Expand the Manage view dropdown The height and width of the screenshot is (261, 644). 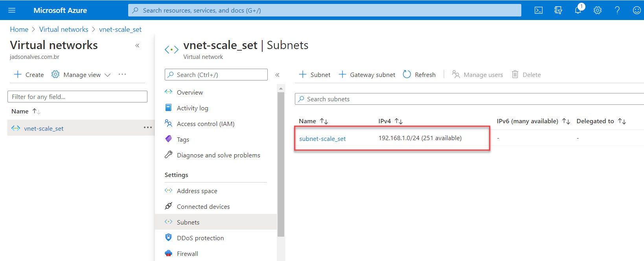pyautogui.click(x=81, y=75)
